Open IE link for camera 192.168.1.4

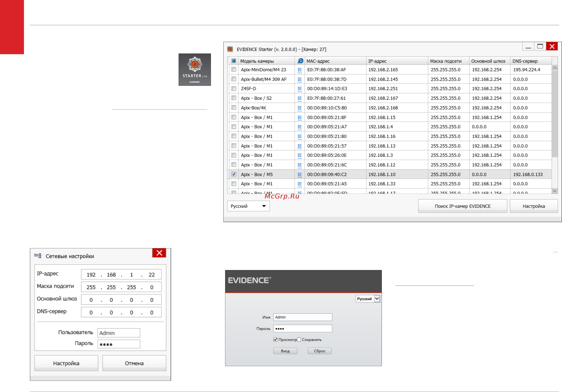[x=300, y=127]
